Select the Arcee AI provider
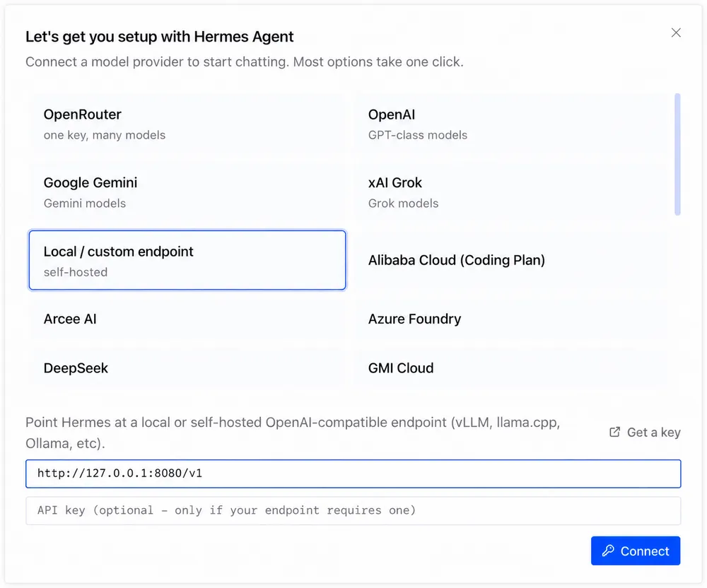This screenshot has height=588, width=707. 187,319
